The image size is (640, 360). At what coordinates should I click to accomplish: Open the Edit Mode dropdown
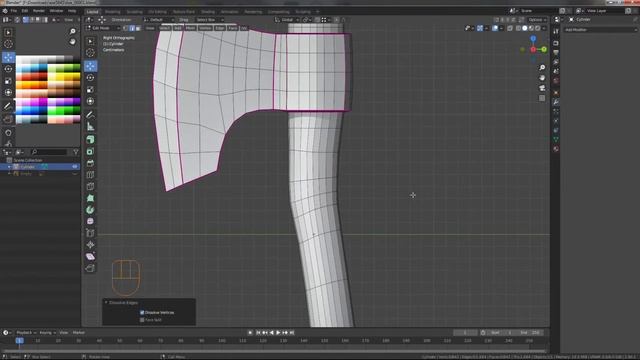click(103, 28)
